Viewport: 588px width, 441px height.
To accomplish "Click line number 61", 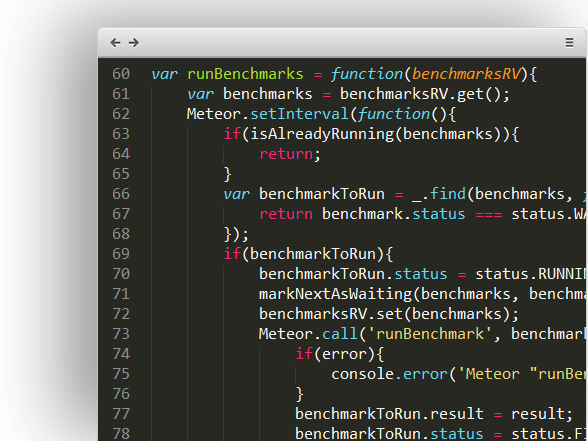I will (121, 94).
